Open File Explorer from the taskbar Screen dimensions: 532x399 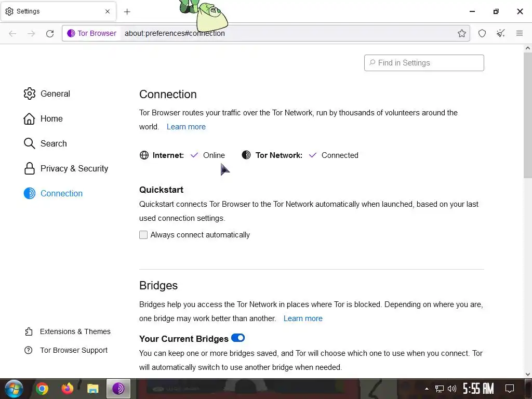pyautogui.click(x=92, y=389)
